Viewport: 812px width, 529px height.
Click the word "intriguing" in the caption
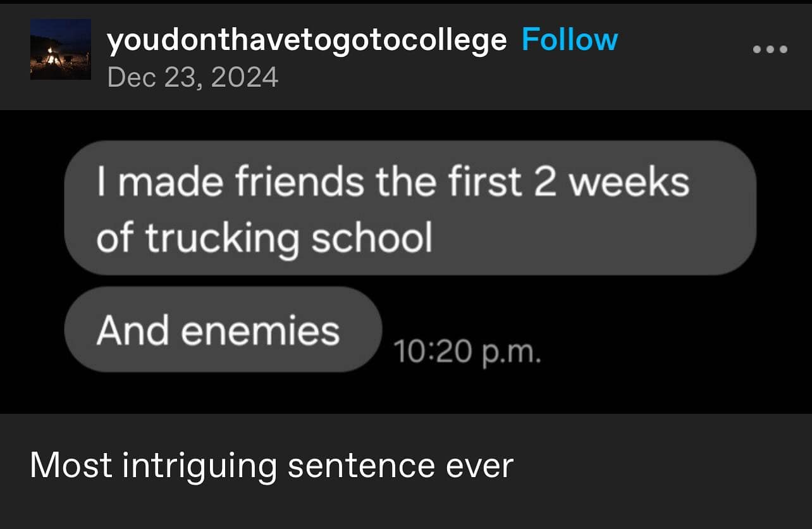click(x=200, y=466)
